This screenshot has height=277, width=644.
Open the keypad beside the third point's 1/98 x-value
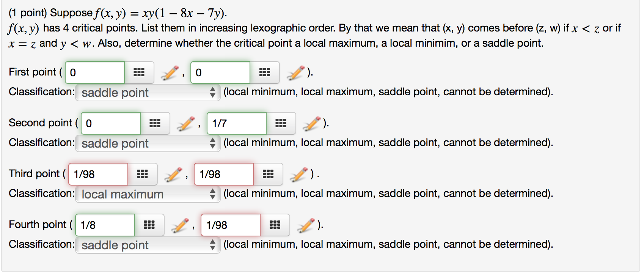pyautogui.click(x=143, y=174)
